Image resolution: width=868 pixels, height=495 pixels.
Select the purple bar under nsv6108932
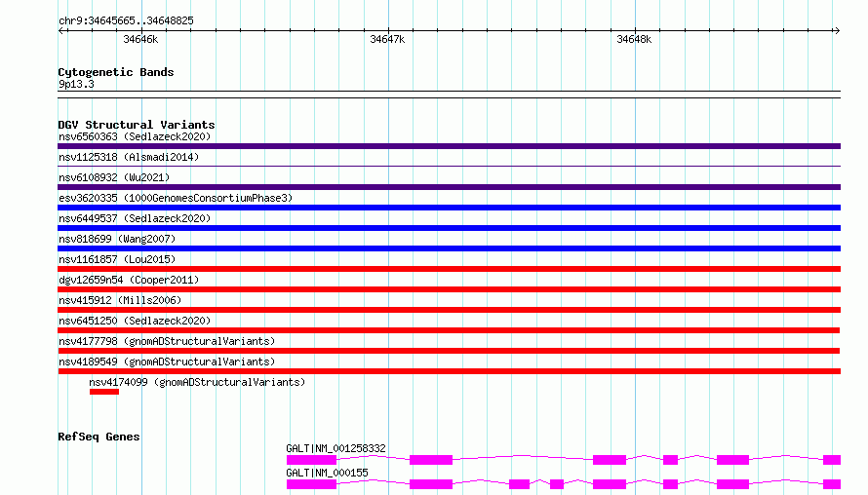coord(449,187)
